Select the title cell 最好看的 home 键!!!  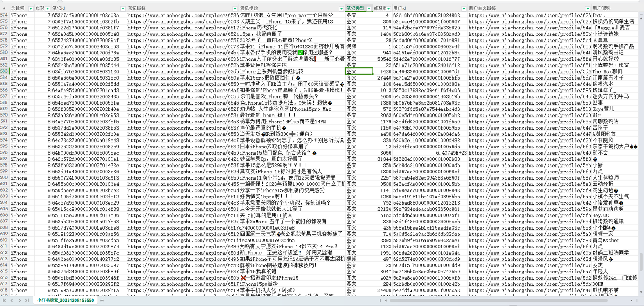click(292, 115)
